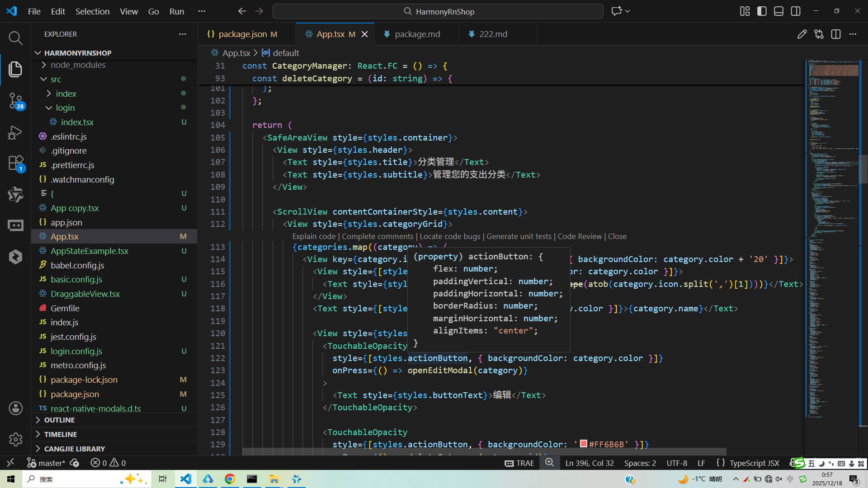Open Source Control view with 28 changes
Viewport: 868px width, 488px height.
(x=15, y=100)
